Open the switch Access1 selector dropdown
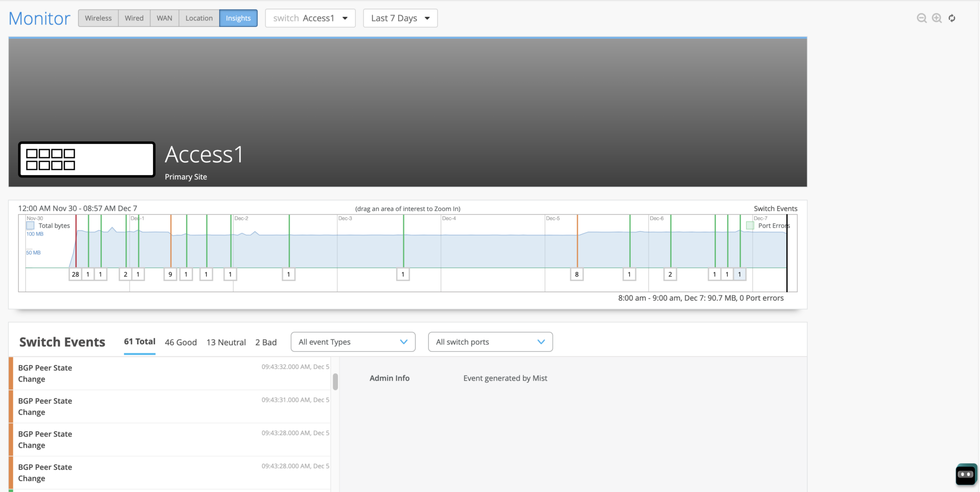Image resolution: width=980 pixels, height=492 pixels. [x=310, y=18]
